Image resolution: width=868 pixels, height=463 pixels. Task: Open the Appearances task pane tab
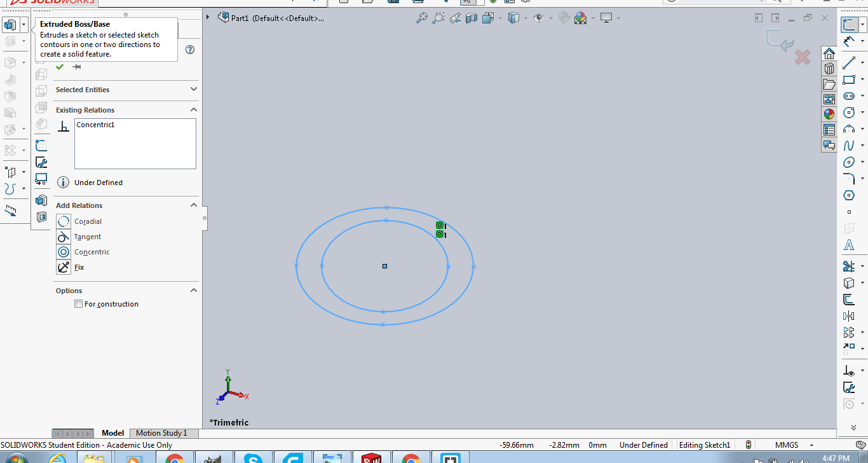coord(829,114)
